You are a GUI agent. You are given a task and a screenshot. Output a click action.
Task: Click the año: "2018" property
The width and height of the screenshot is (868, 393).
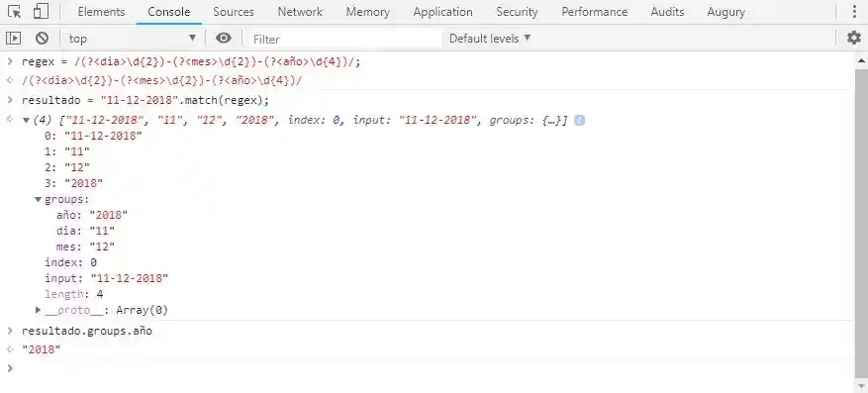coord(92,215)
